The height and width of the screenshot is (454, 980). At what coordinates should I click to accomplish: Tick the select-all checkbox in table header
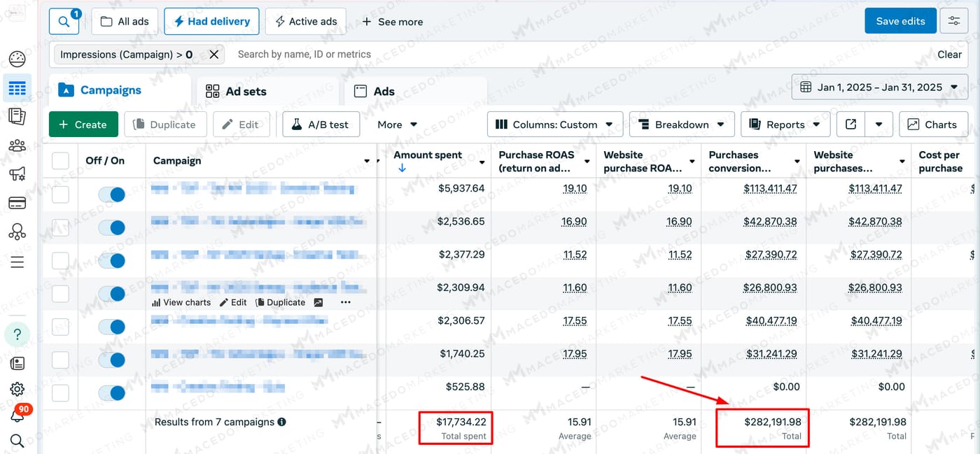click(60, 161)
